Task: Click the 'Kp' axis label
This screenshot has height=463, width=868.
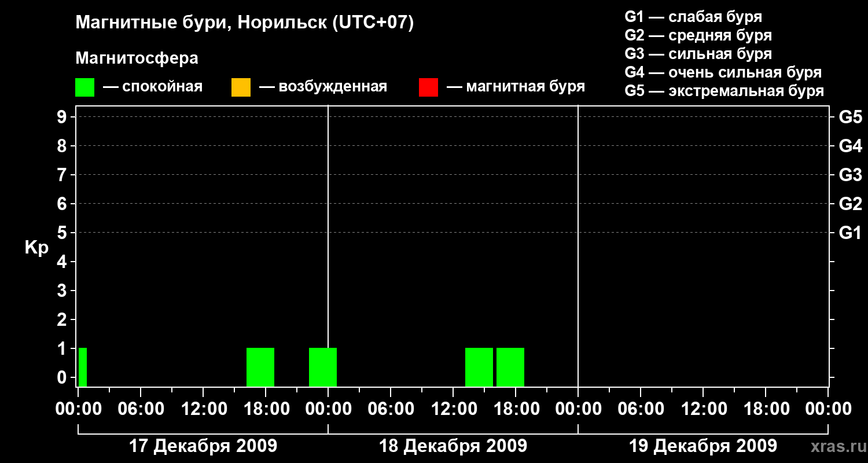Action: coord(36,248)
